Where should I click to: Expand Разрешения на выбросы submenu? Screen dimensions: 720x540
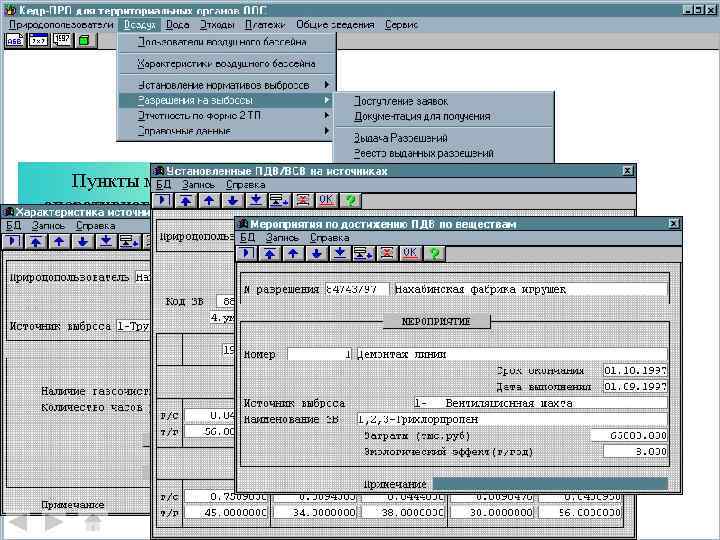[x=226, y=100]
